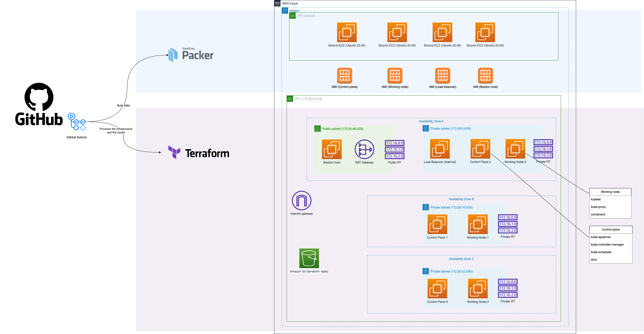The height and width of the screenshot is (334, 644).
Task: Click the Terraform logo
Action: click(x=199, y=152)
